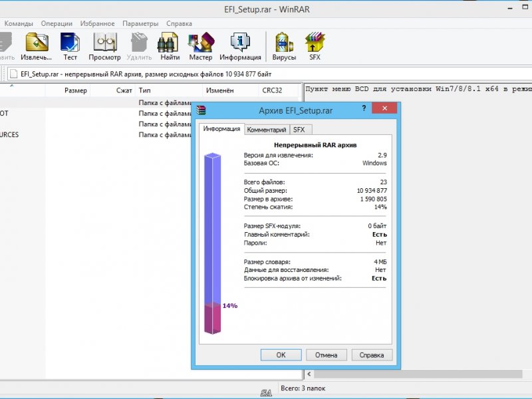The height and width of the screenshot is (399, 532).
Task: Click the archive comment text in right pane
Action: click(x=418, y=89)
